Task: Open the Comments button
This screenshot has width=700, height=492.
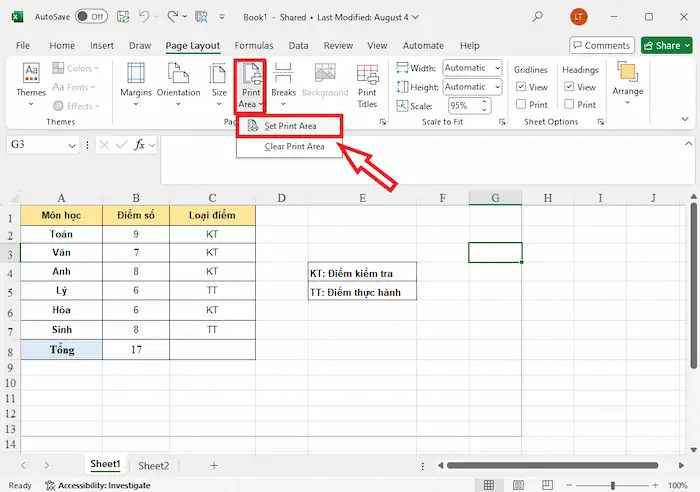Action: [602, 45]
